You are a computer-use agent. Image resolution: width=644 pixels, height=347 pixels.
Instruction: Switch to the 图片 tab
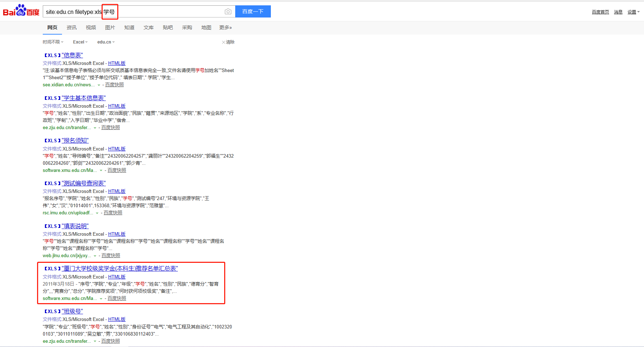[110, 27]
